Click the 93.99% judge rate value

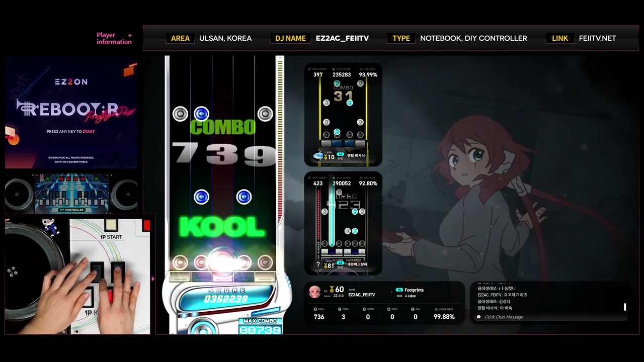tap(368, 75)
